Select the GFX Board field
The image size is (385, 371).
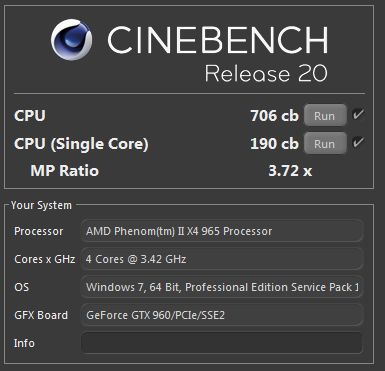coord(222,315)
